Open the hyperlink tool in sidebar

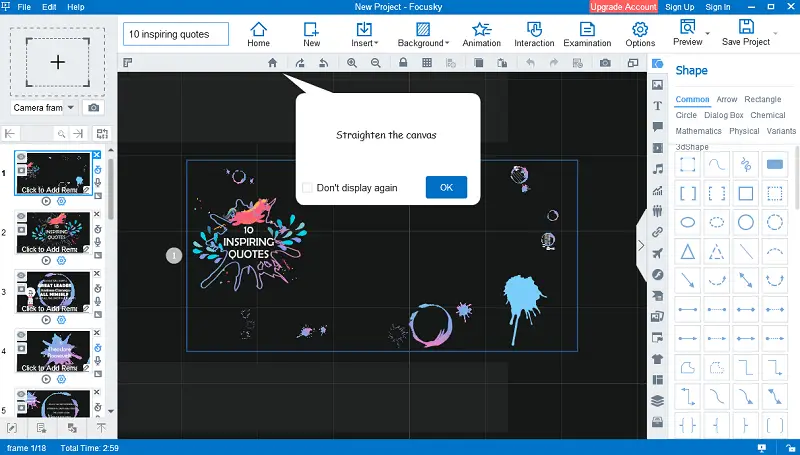click(x=658, y=232)
